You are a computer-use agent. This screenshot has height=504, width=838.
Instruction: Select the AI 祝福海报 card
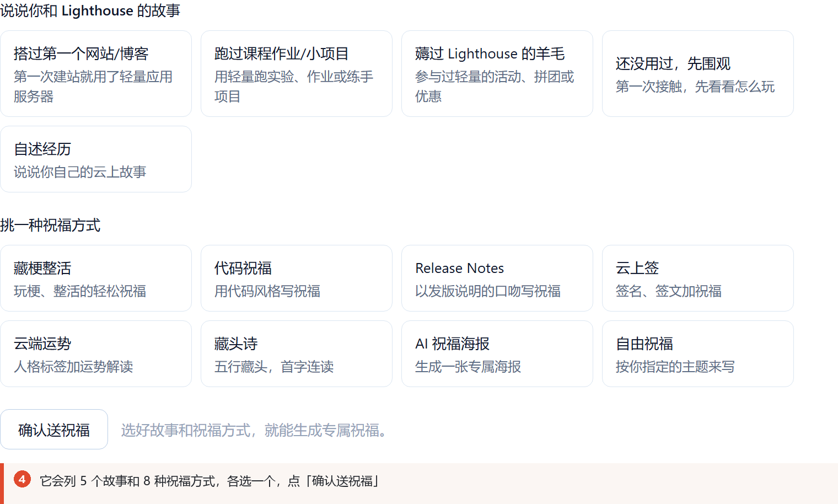click(497, 354)
